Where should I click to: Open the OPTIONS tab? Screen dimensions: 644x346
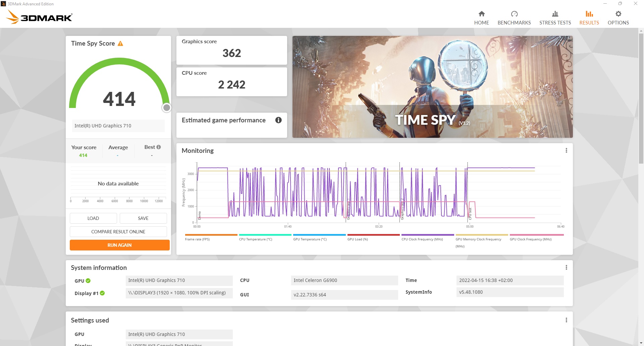(x=618, y=18)
